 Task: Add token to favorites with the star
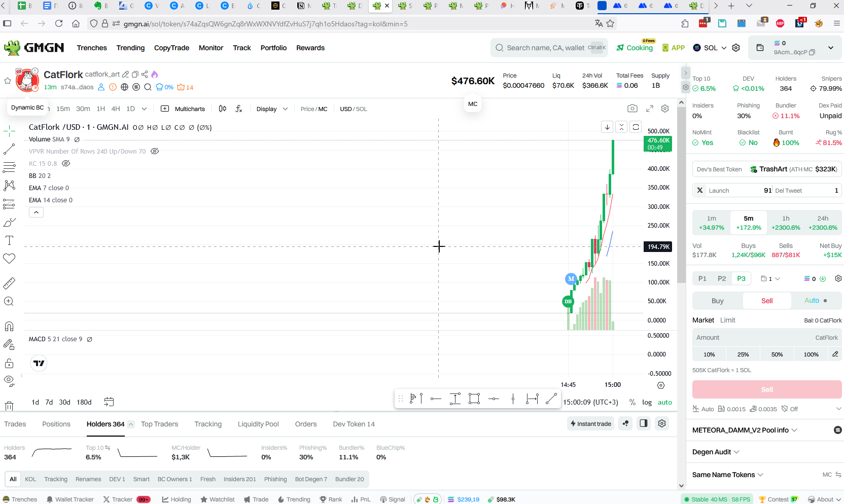click(7, 81)
